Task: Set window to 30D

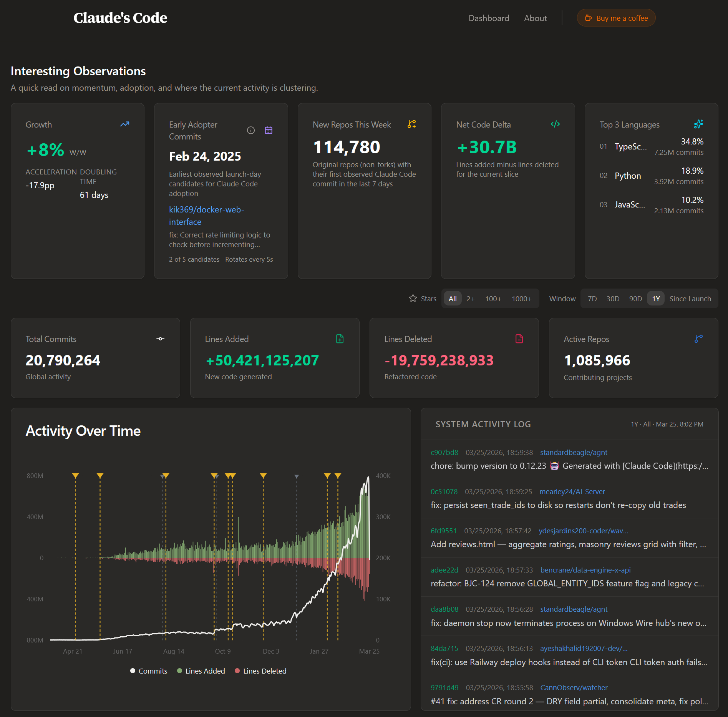Action: pos(613,299)
